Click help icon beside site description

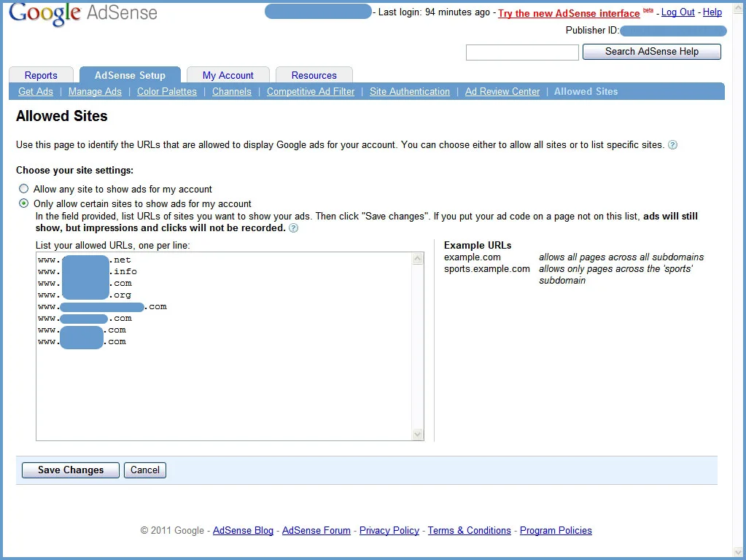click(672, 145)
